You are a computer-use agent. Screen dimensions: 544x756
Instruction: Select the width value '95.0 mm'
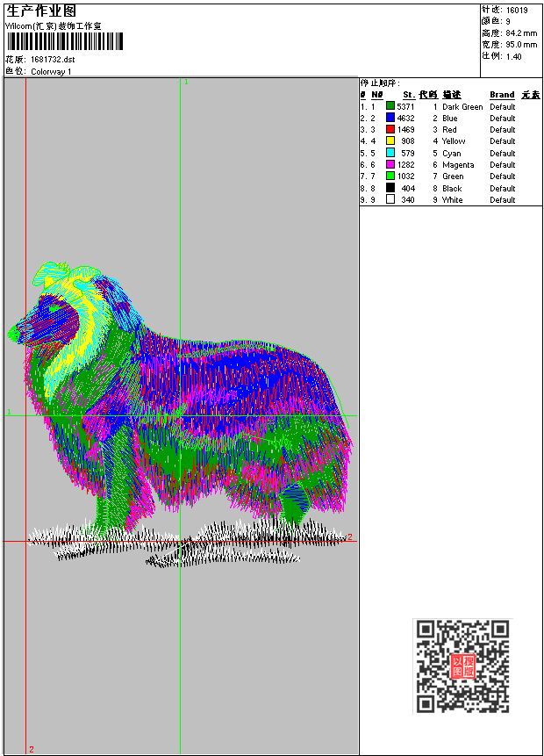tap(521, 45)
